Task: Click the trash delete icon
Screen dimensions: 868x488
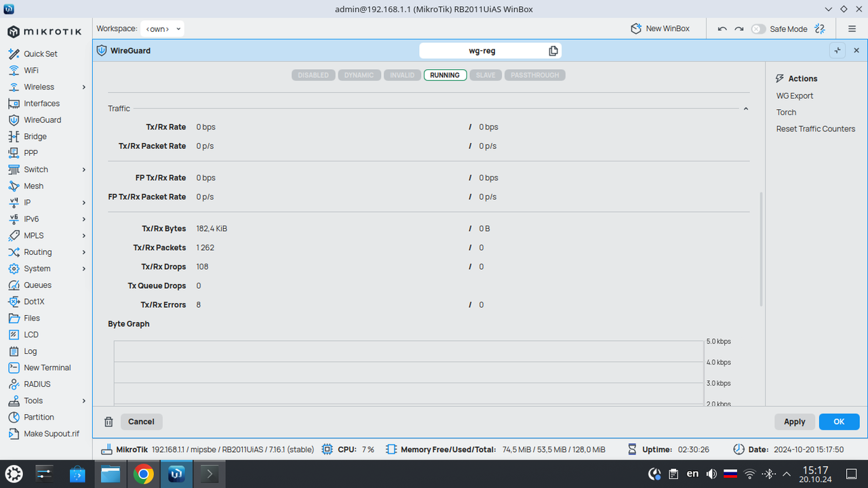Action: pyautogui.click(x=108, y=422)
